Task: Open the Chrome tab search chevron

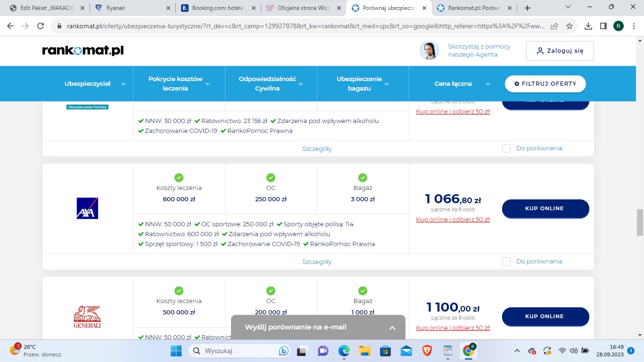Action: click(x=568, y=8)
